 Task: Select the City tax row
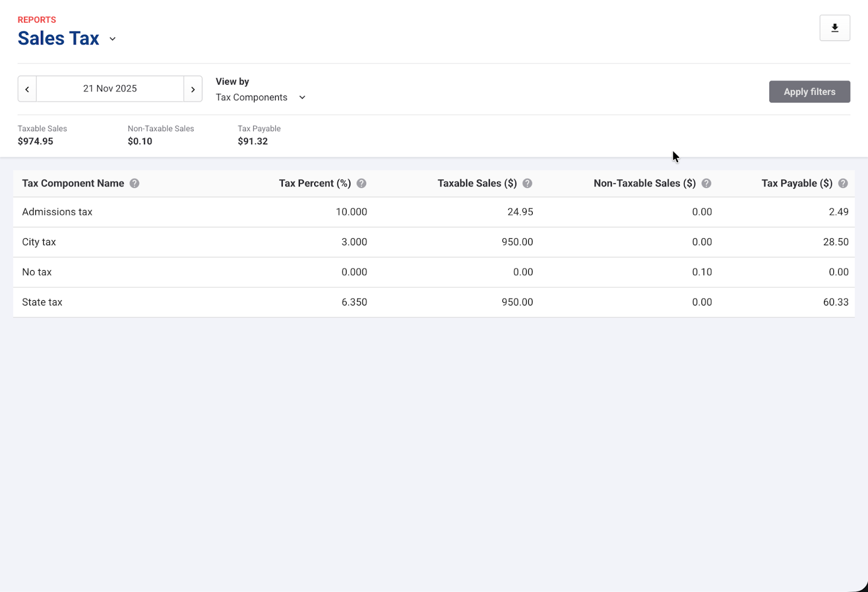(x=39, y=242)
